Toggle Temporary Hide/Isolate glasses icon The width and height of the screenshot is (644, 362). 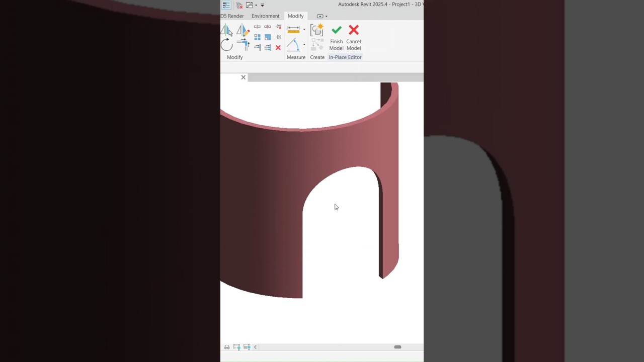[x=227, y=347]
